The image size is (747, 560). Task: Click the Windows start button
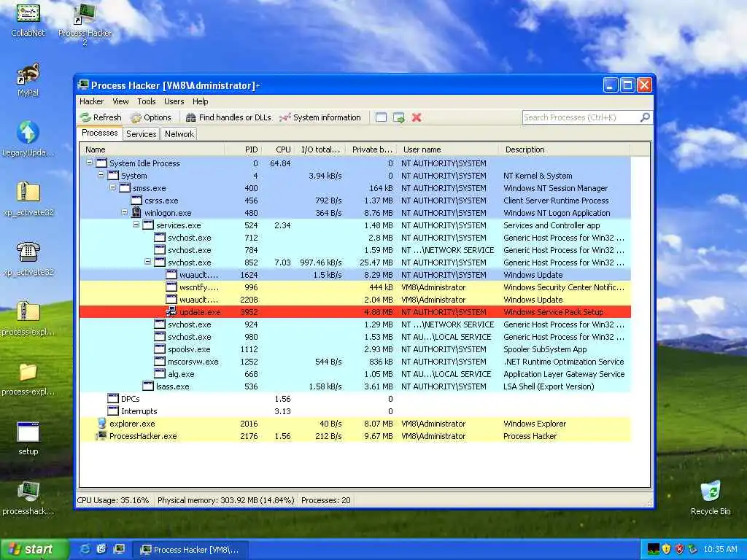click(x=34, y=549)
